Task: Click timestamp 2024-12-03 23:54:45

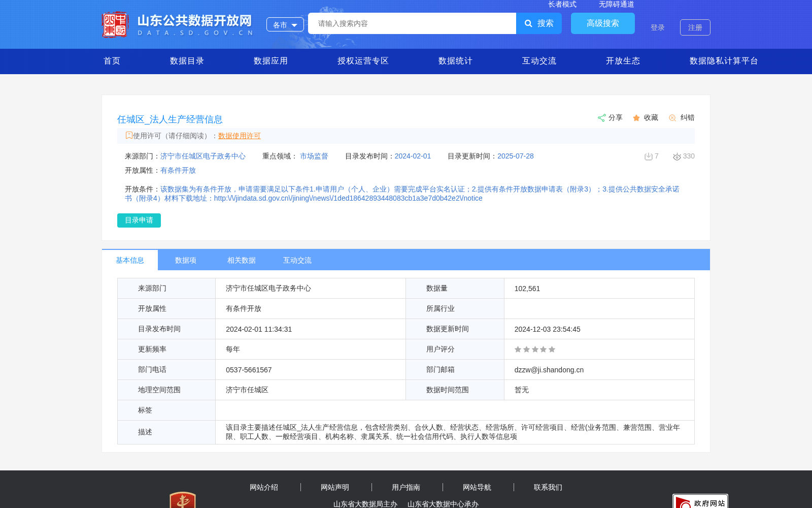Action: (548, 329)
